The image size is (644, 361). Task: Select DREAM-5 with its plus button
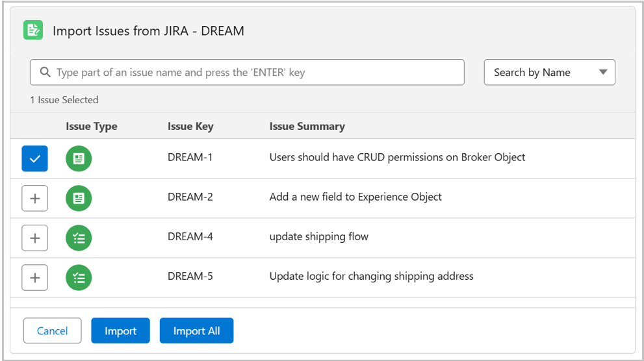34,277
